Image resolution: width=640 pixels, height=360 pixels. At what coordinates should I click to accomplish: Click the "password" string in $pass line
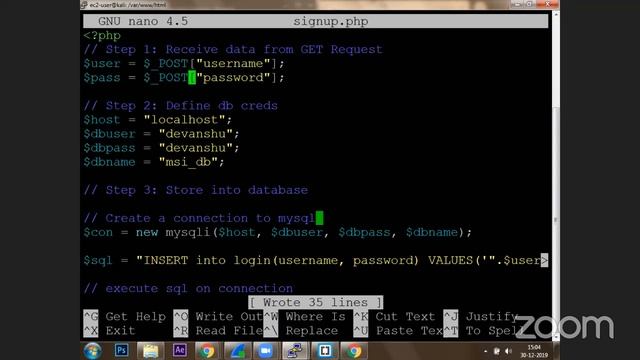click(233, 78)
